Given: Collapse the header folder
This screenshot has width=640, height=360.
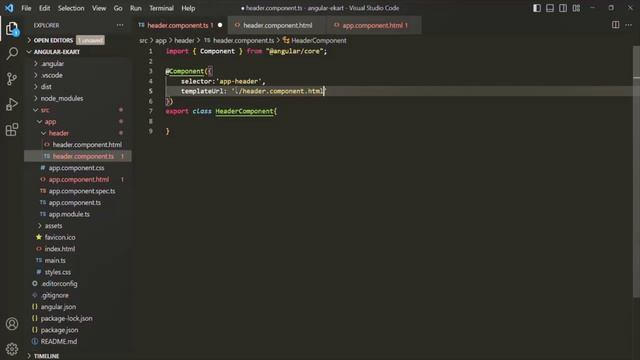Looking at the screenshot, I should [58, 133].
